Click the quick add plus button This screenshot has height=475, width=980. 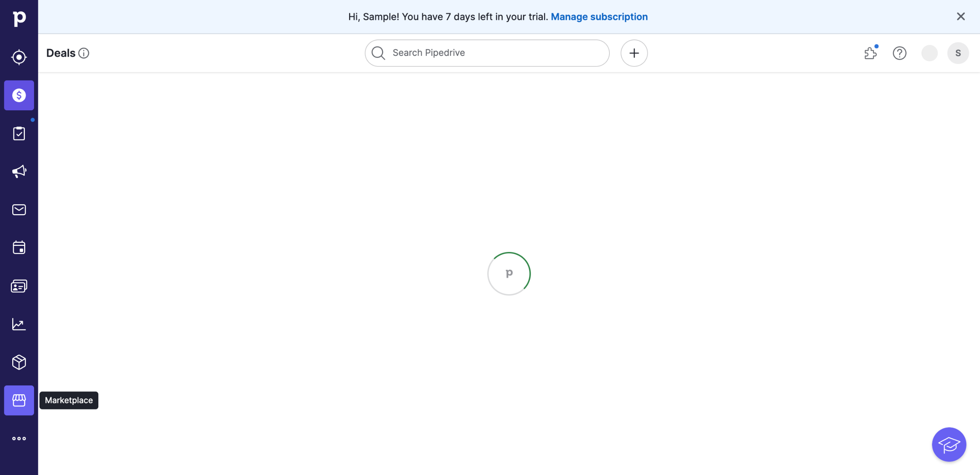(634, 53)
